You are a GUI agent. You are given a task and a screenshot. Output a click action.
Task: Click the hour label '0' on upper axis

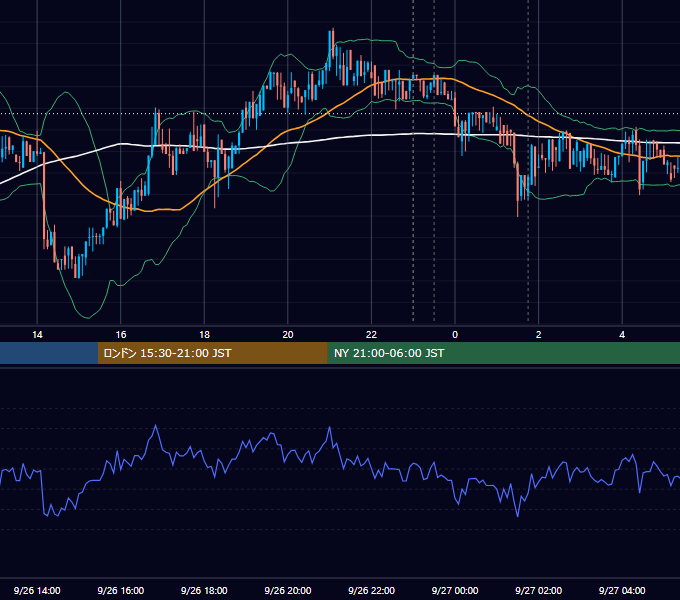(455, 335)
